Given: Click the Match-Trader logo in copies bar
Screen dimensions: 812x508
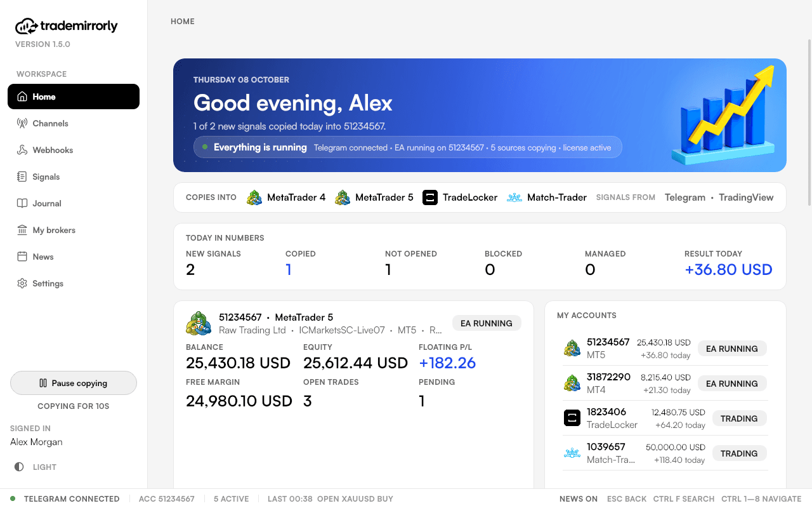Looking at the screenshot, I should pyautogui.click(x=514, y=197).
